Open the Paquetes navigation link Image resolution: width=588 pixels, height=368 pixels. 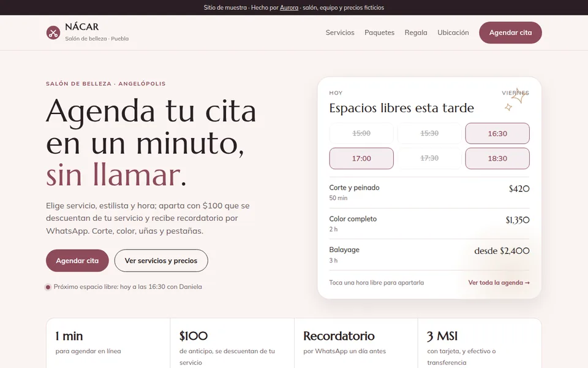pos(380,33)
